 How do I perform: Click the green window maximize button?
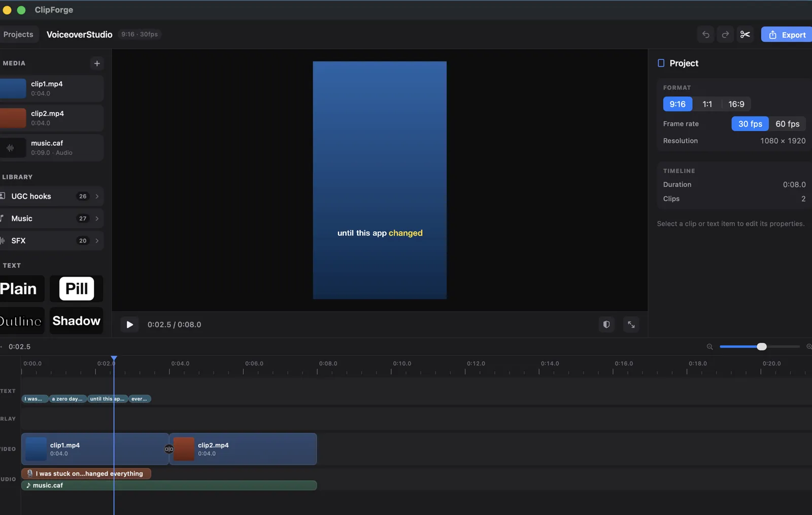coord(21,10)
